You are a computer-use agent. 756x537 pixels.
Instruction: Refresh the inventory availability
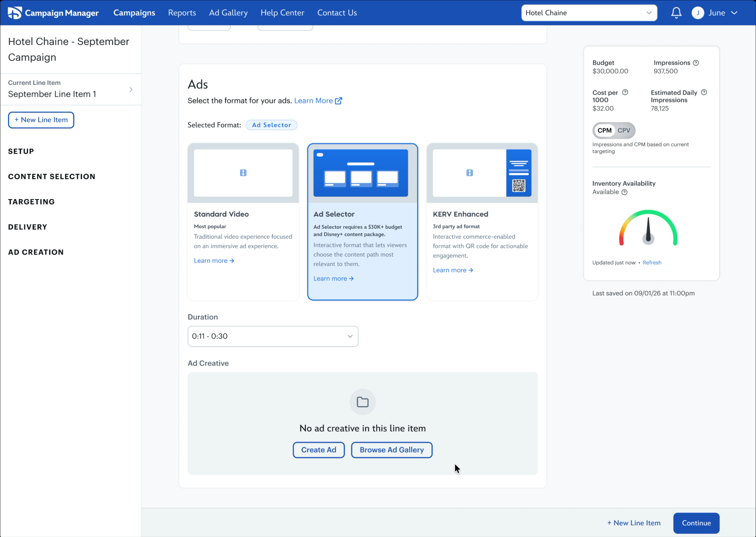[x=652, y=263]
